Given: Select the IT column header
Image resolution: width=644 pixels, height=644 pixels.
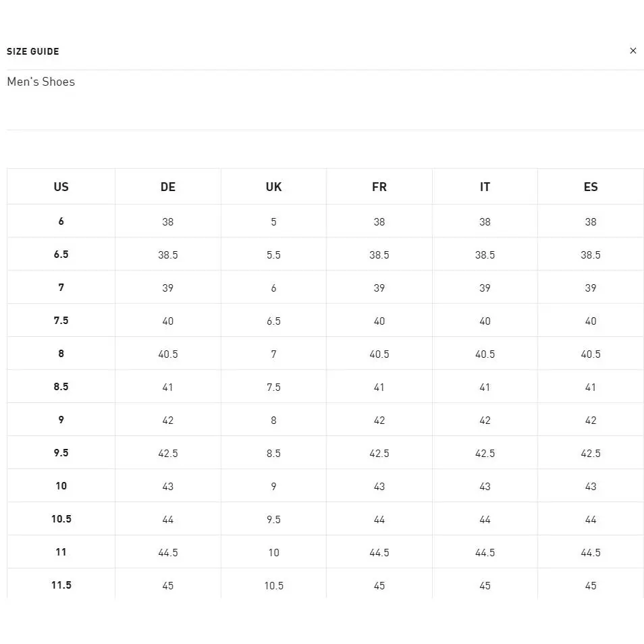Looking at the screenshot, I should point(485,187).
